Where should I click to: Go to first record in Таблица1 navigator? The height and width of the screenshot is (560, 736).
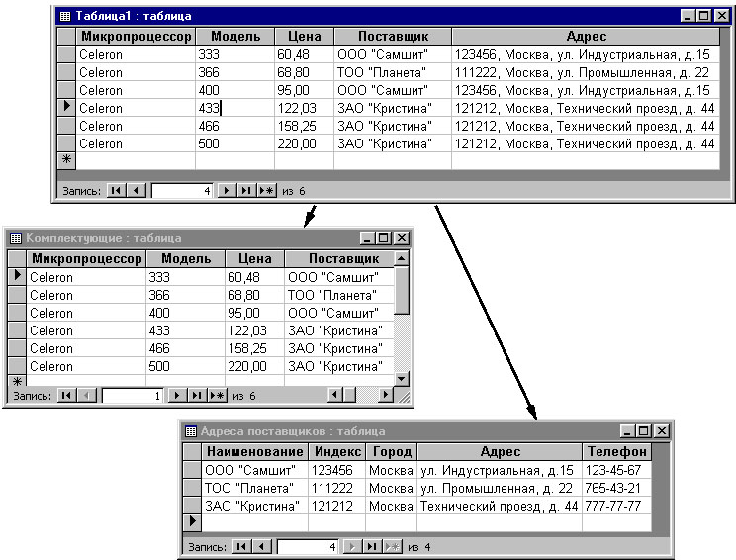pos(116,191)
